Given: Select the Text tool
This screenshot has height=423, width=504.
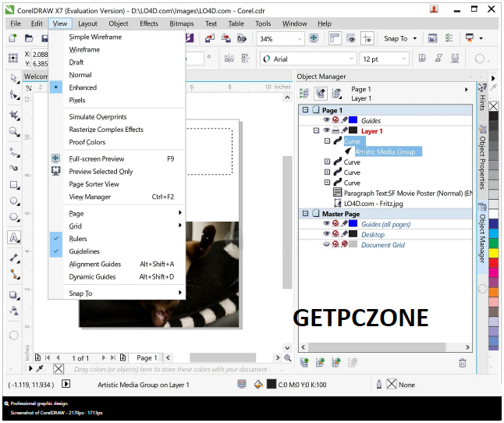Looking at the screenshot, I should tap(14, 237).
